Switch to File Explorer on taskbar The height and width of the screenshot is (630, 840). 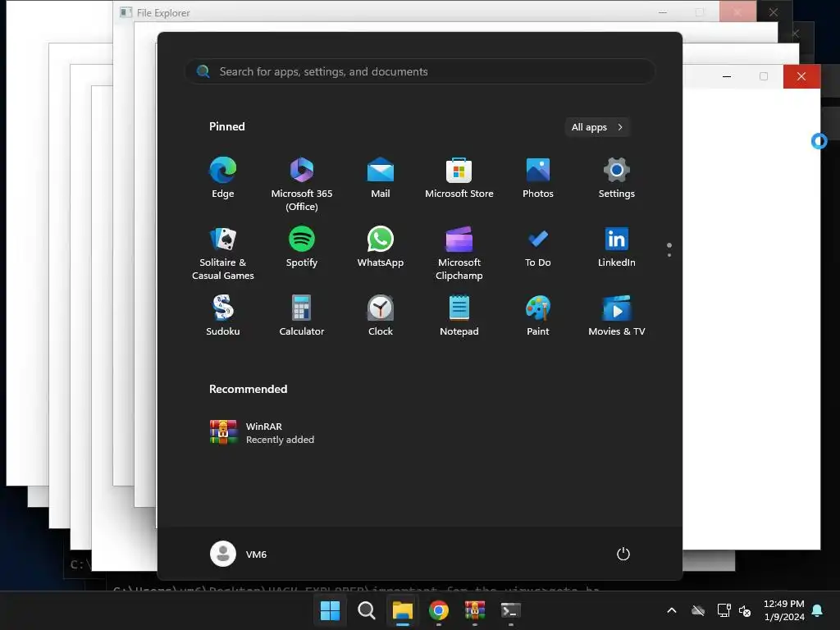coord(402,610)
